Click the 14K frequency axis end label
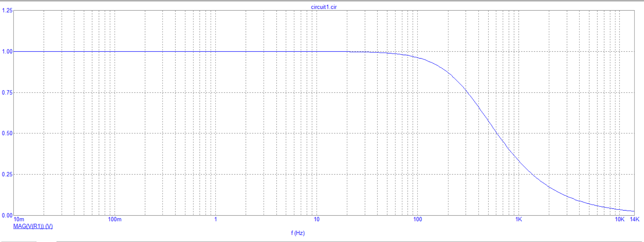644x242 pixels. (x=634, y=219)
